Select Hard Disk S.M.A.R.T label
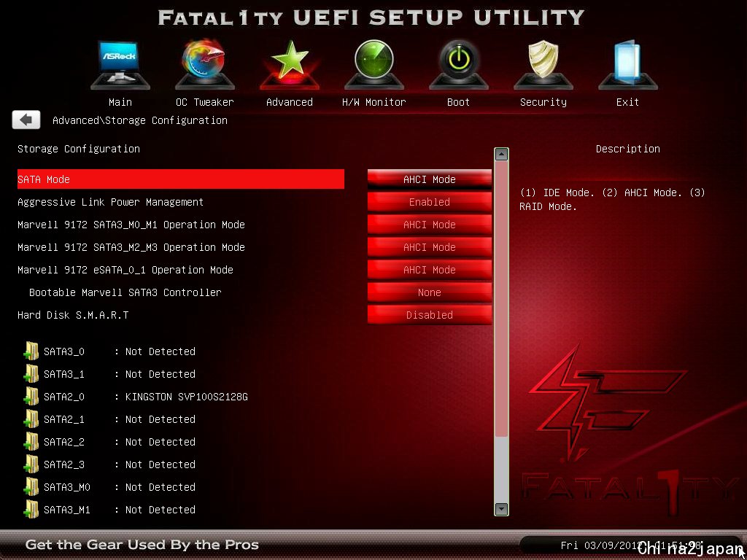 click(73, 315)
